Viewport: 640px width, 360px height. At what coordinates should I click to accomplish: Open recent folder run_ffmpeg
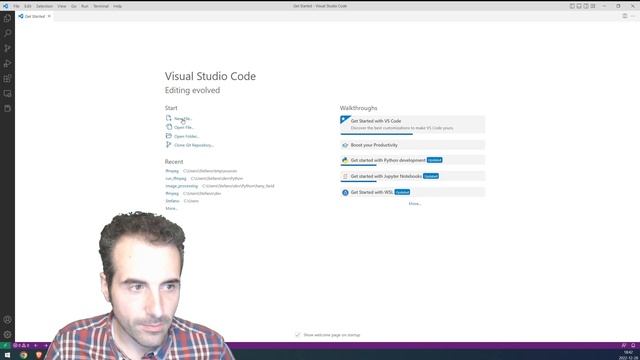(x=176, y=178)
